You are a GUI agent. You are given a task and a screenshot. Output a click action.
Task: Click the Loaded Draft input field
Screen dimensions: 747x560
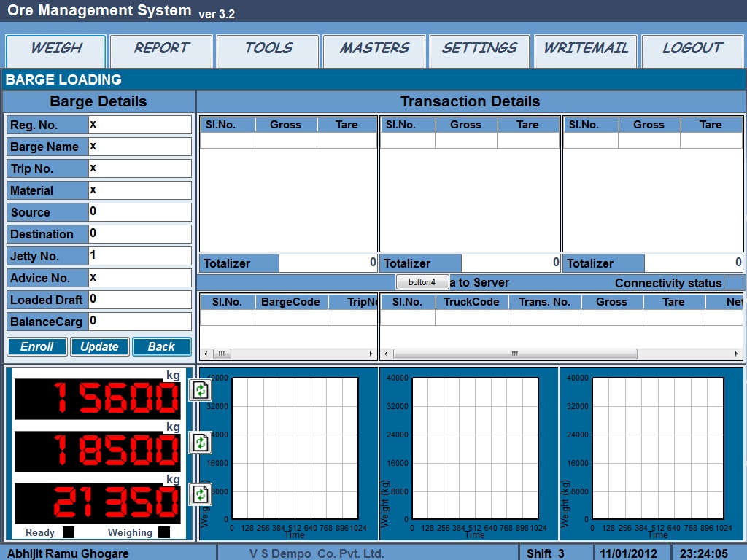click(139, 300)
